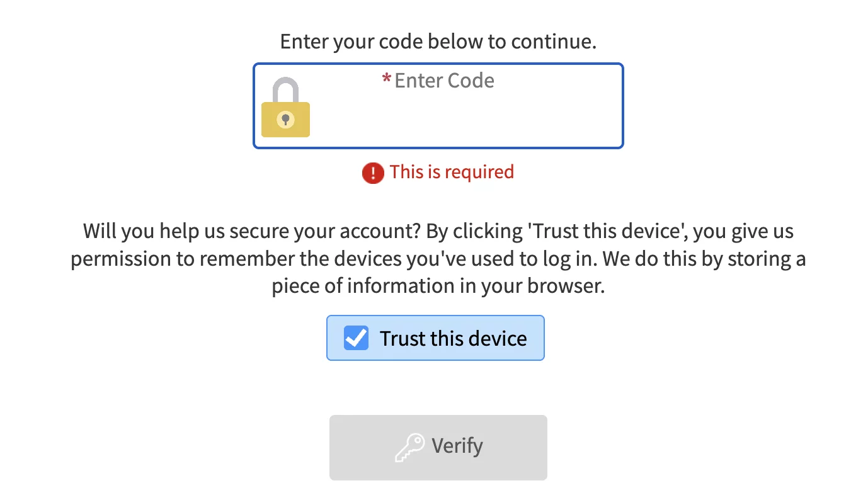
Task: Toggle trust via the "Trust this device" label
Action: (x=453, y=338)
